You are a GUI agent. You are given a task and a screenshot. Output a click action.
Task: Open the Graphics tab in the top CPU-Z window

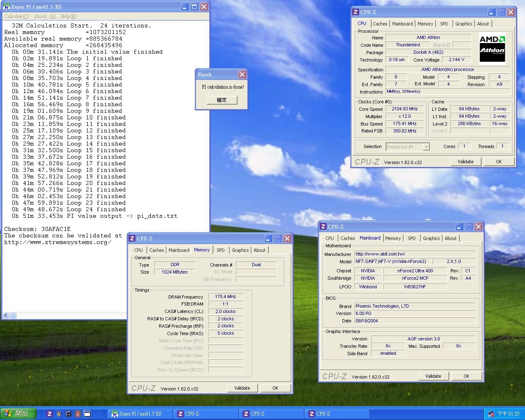(x=463, y=24)
